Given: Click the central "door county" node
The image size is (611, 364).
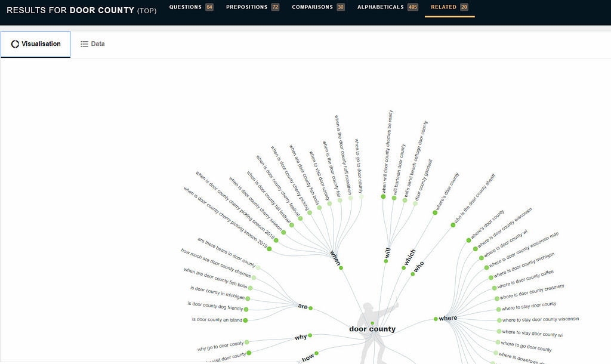Looking at the screenshot, I should (x=372, y=329).
